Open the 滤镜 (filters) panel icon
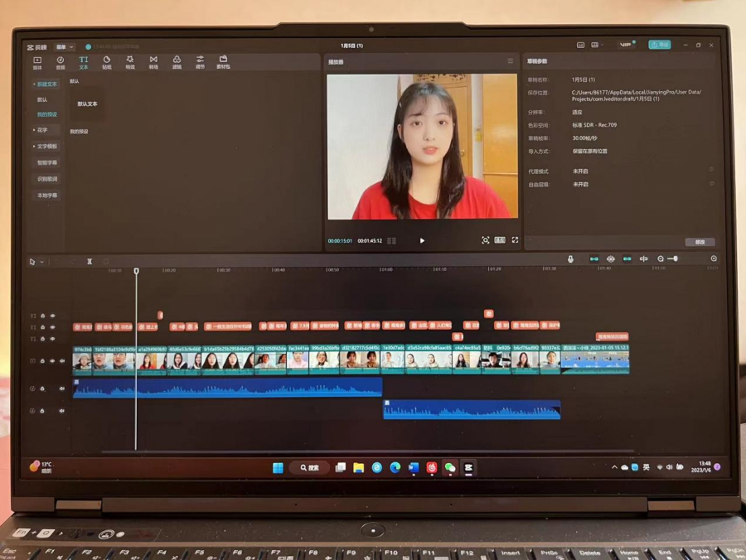 [x=177, y=61]
